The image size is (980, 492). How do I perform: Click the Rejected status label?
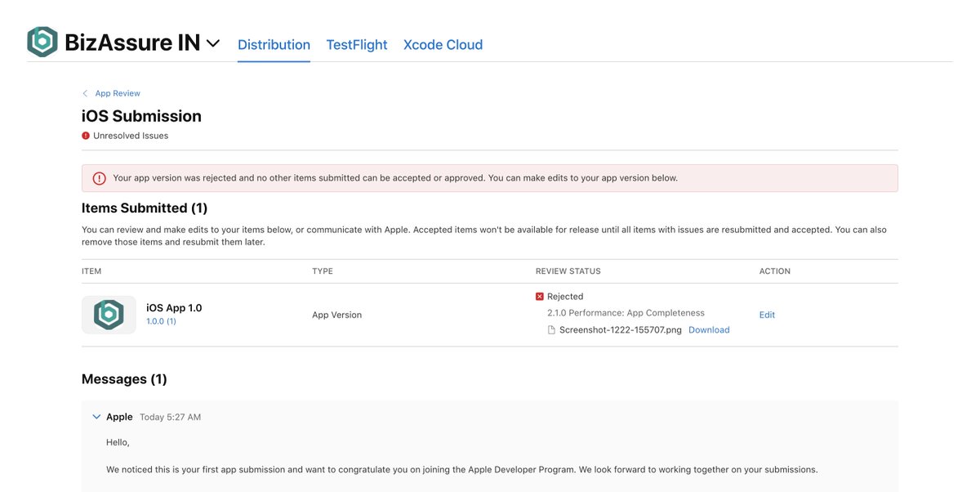(x=565, y=297)
